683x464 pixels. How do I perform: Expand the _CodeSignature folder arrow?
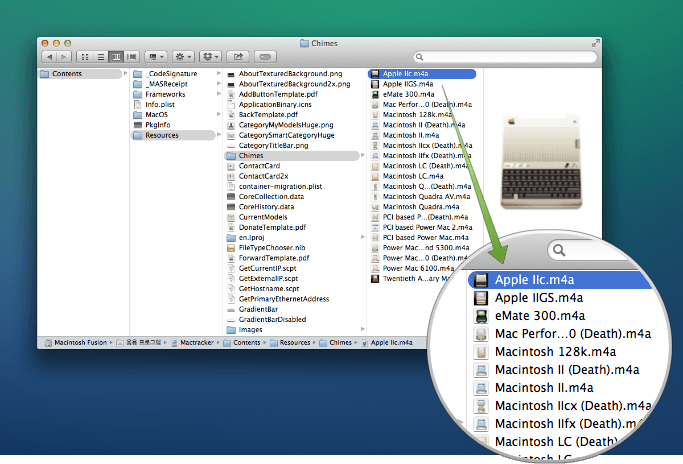click(x=219, y=73)
